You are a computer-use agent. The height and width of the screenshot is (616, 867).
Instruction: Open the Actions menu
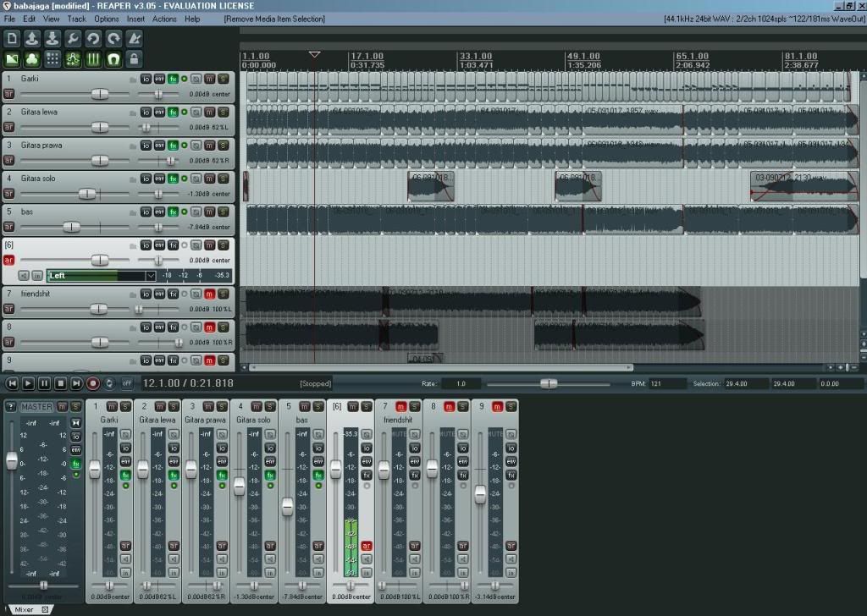pos(164,19)
